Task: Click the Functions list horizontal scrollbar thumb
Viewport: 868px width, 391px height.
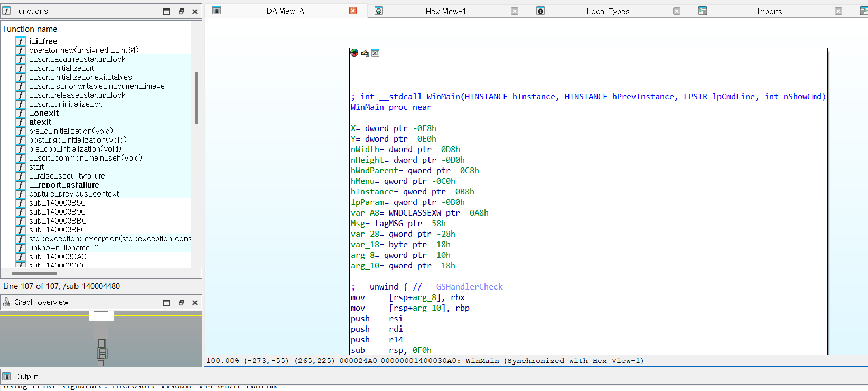Action: click(34, 273)
